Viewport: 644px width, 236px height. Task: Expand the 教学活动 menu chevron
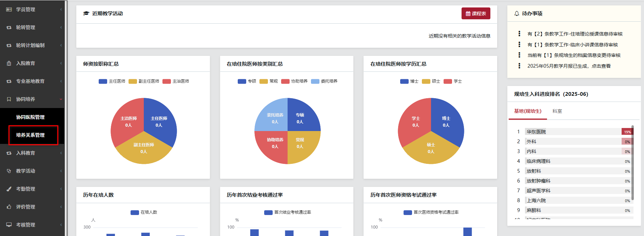(61, 171)
